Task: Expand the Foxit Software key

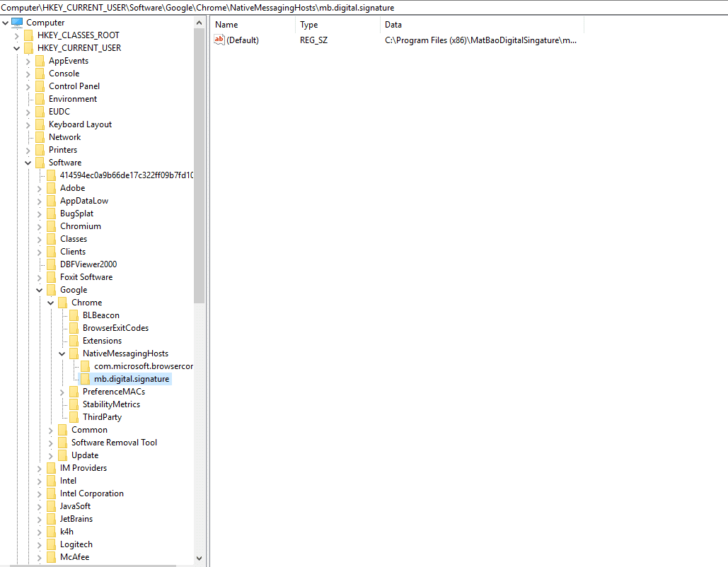Action: (40, 277)
